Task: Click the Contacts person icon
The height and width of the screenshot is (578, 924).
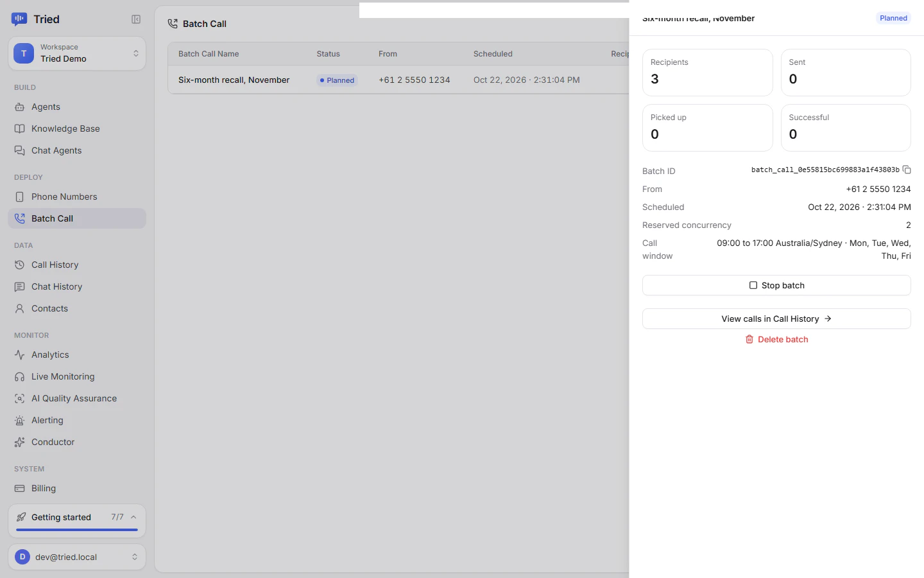Action: (x=20, y=308)
